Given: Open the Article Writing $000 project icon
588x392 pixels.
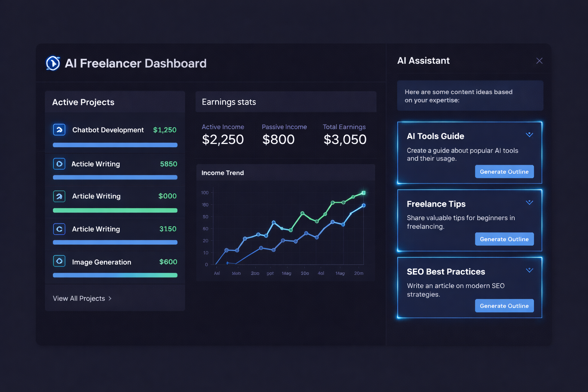Looking at the screenshot, I should (x=59, y=196).
